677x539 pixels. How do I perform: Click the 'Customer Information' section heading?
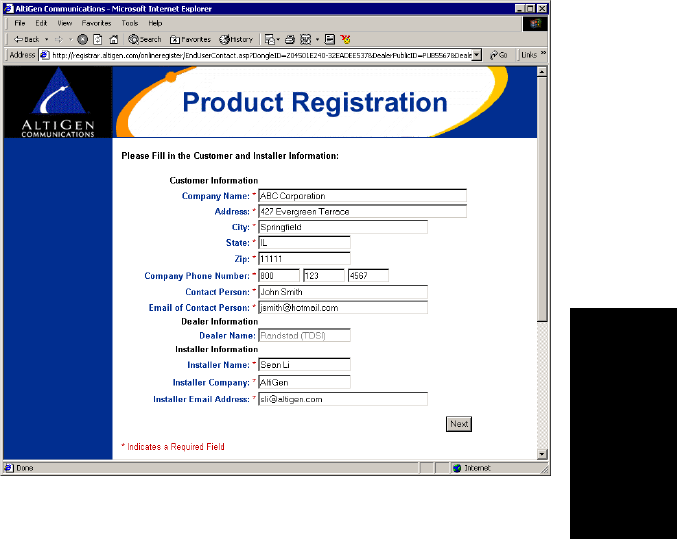coord(213,181)
